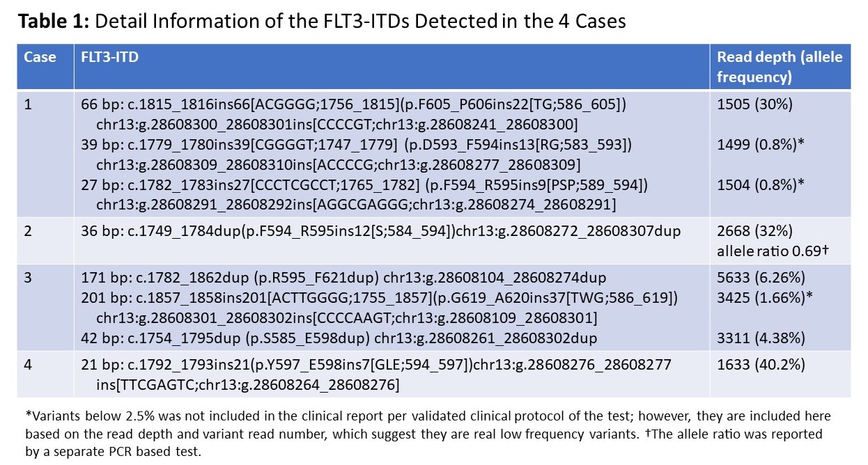Image resolution: width=868 pixels, height=465 pixels.
Task: Click the Case 2 row number
Action: pos(29,231)
